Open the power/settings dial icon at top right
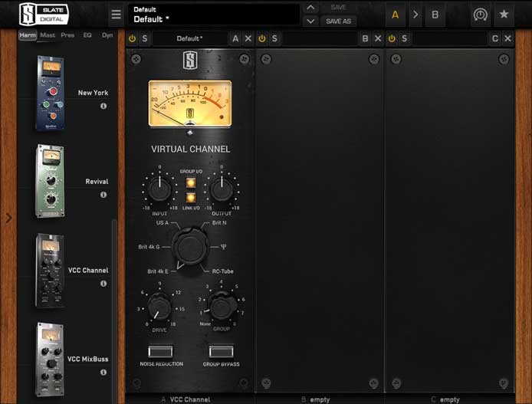532x404 pixels. tap(480, 15)
